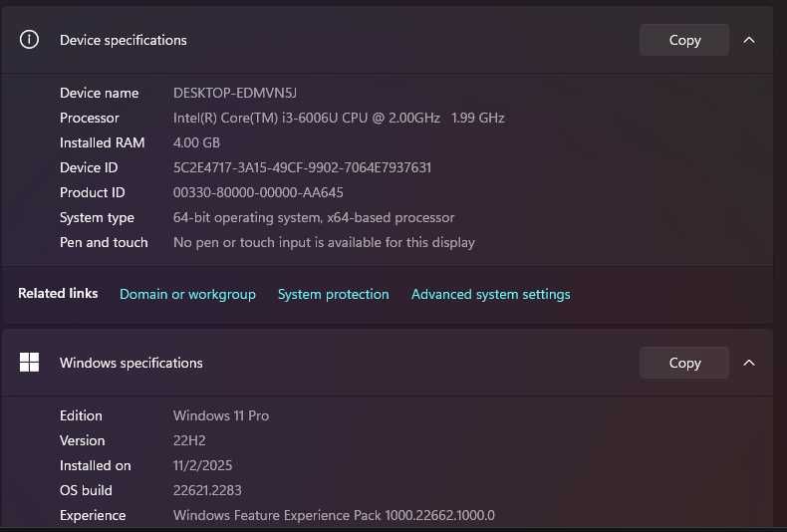
Task: Select the Device ID value 5C2E4717
Action: (x=302, y=167)
